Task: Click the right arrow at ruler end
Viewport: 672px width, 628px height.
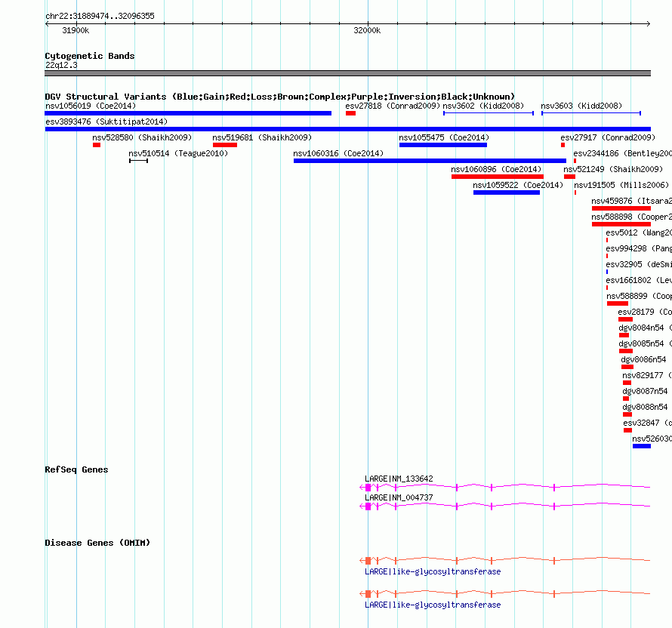Action: (649, 24)
